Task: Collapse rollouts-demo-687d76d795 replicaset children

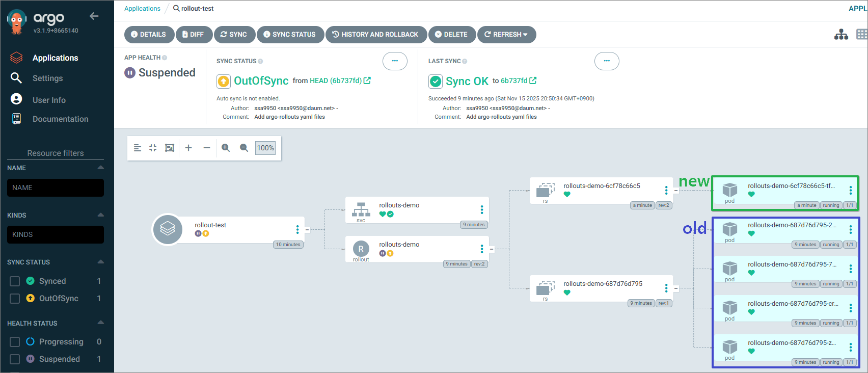Action: point(676,288)
